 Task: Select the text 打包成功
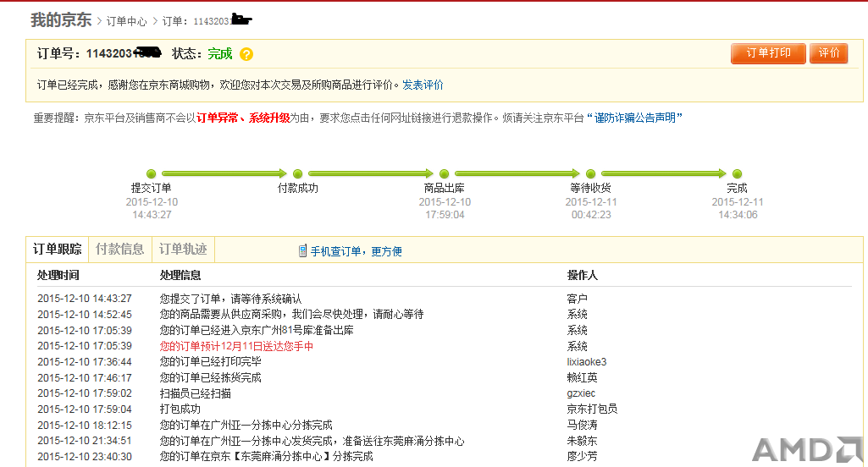pos(180,409)
